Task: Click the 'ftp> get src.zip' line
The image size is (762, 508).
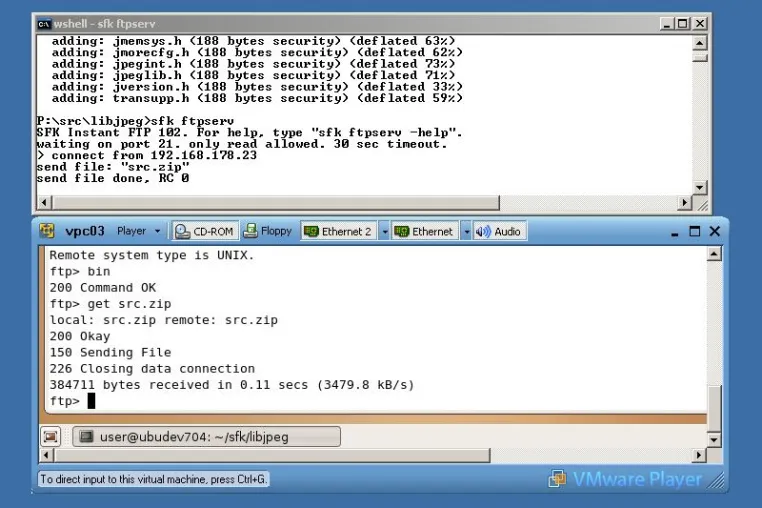Action: (x=110, y=304)
